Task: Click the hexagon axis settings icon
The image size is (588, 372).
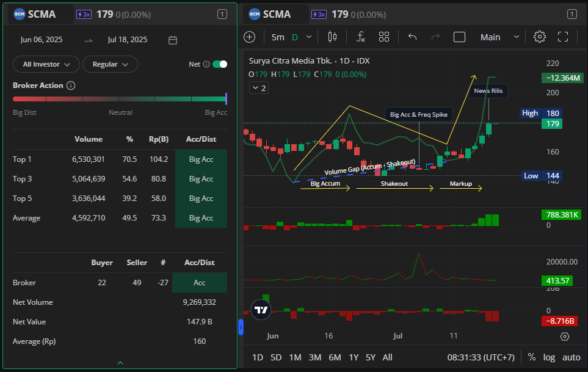Action: (x=565, y=337)
